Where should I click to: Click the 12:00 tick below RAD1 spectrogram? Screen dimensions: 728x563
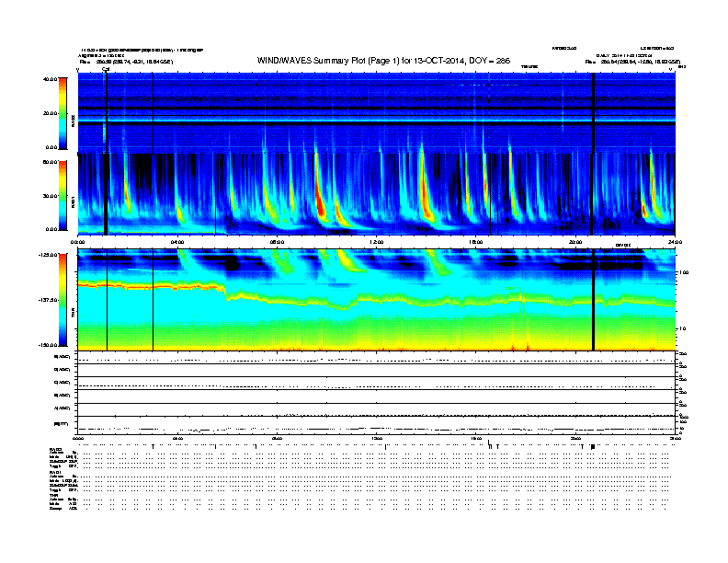point(376,242)
